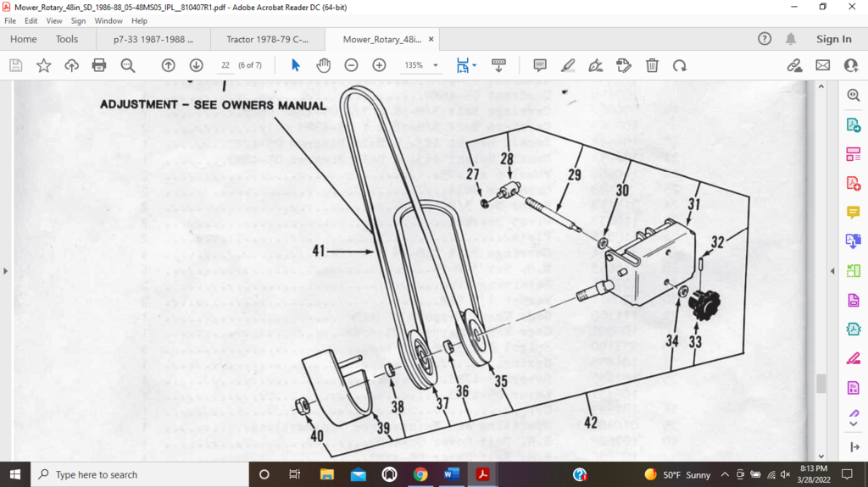Save the file with the floppy disk icon
This screenshot has width=868, height=487.
[x=16, y=65]
